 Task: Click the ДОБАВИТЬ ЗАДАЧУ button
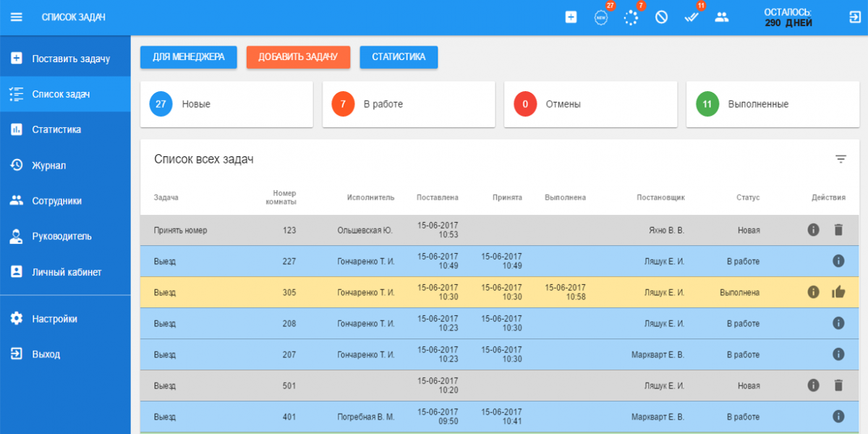point(298,57)
